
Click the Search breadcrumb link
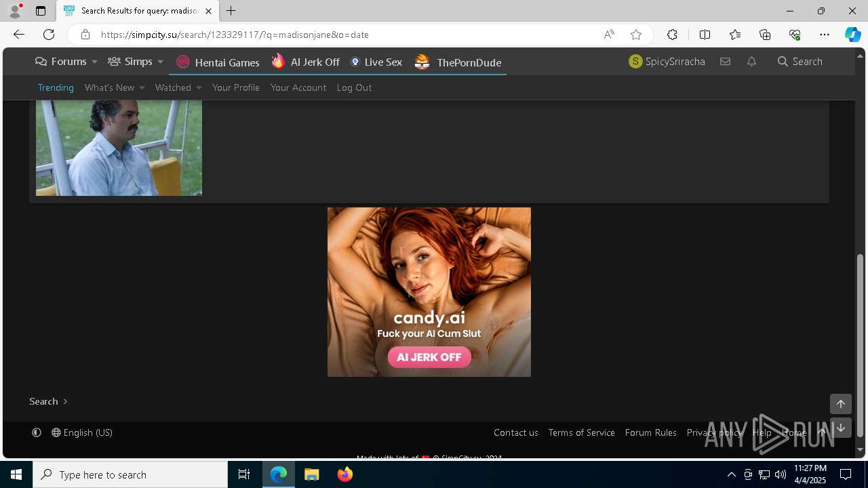(x=43, y=401)
